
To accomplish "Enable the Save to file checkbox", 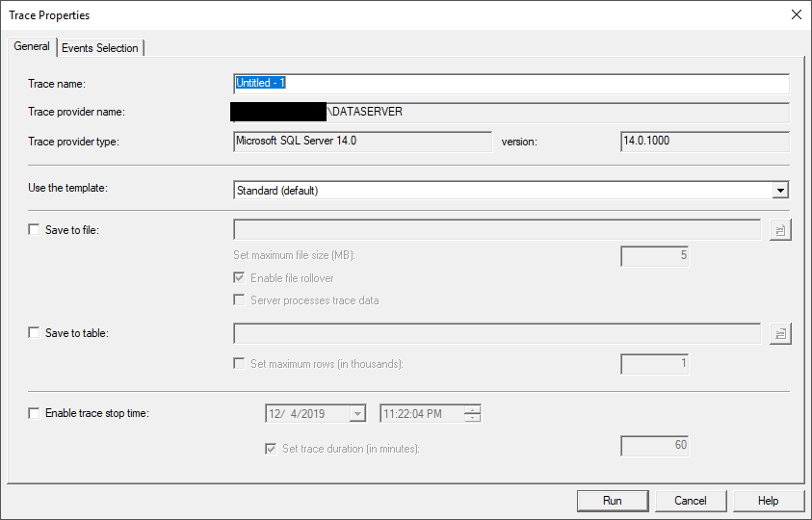I will coord(35,230).
